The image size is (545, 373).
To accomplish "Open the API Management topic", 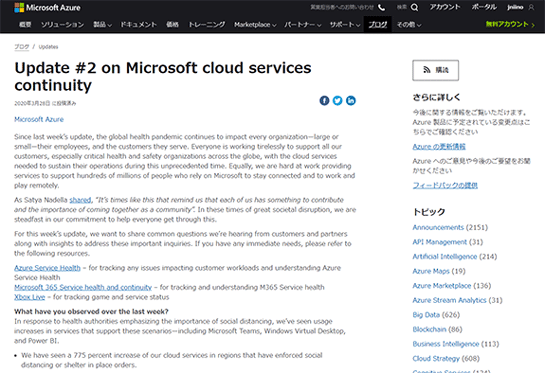I will point(440,242).
